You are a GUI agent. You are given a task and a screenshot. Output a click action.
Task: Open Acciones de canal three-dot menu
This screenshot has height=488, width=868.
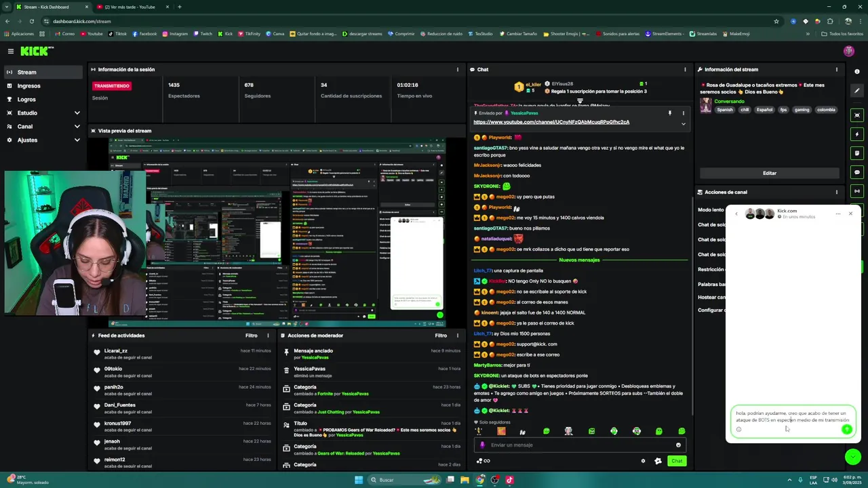pos(836,192)
